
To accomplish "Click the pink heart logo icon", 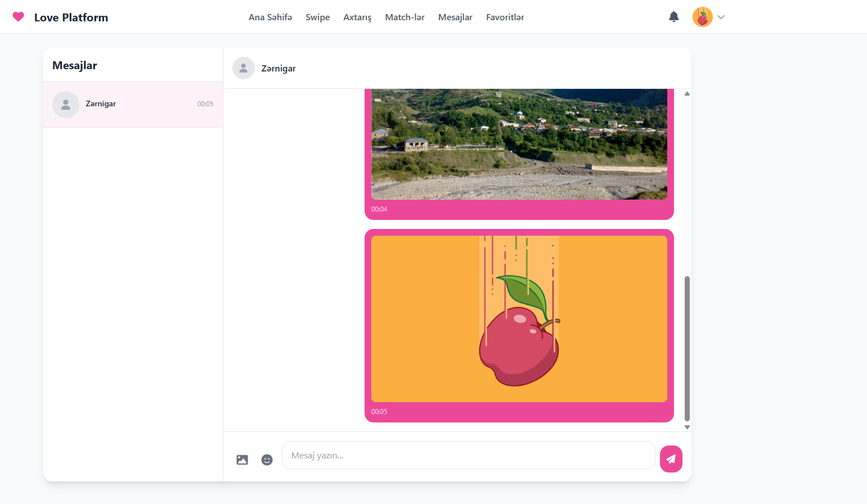I will click(18, 17).
